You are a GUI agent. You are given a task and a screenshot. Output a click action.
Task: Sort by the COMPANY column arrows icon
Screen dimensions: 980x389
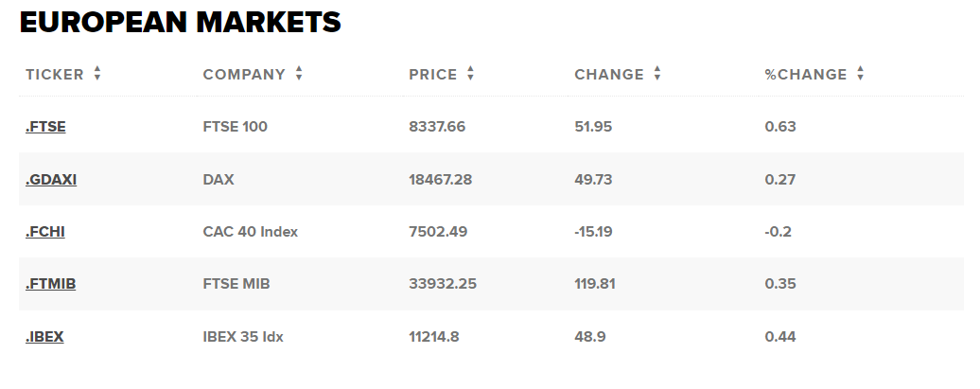[x=299, y=74]
